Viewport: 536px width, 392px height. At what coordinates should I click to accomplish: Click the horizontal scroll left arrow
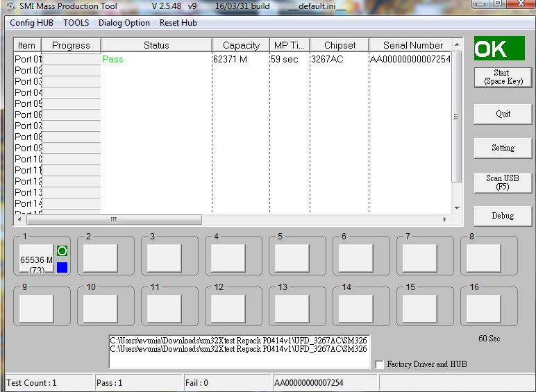(19, 219)
